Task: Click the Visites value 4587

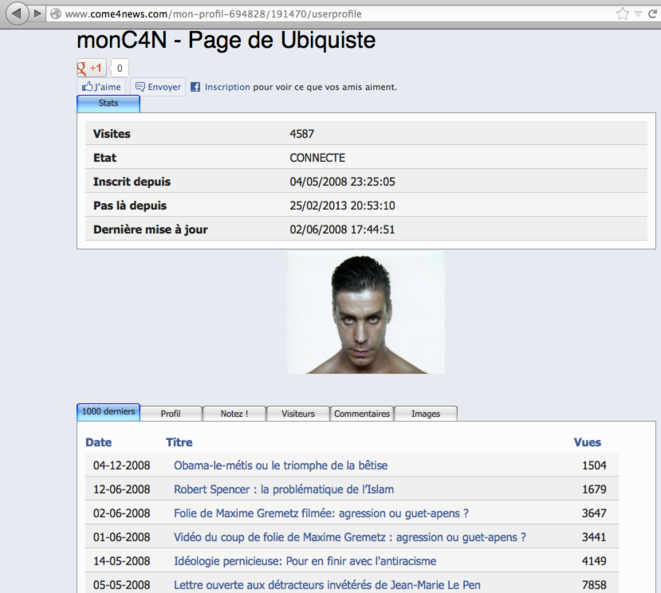Action: click(x=302, y=134)
